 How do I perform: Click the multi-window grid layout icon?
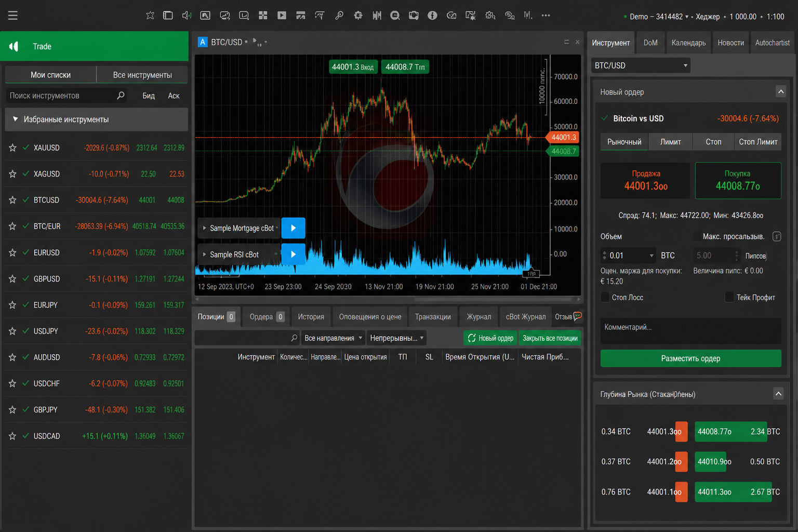coord(263,16)
